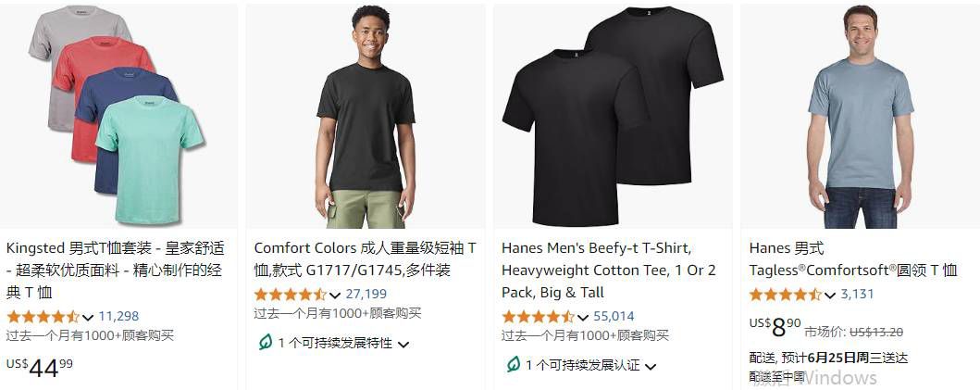Click the Kingsted star rating icons
980x390 pixels.
pyautogui.click(x=43, y=317)
